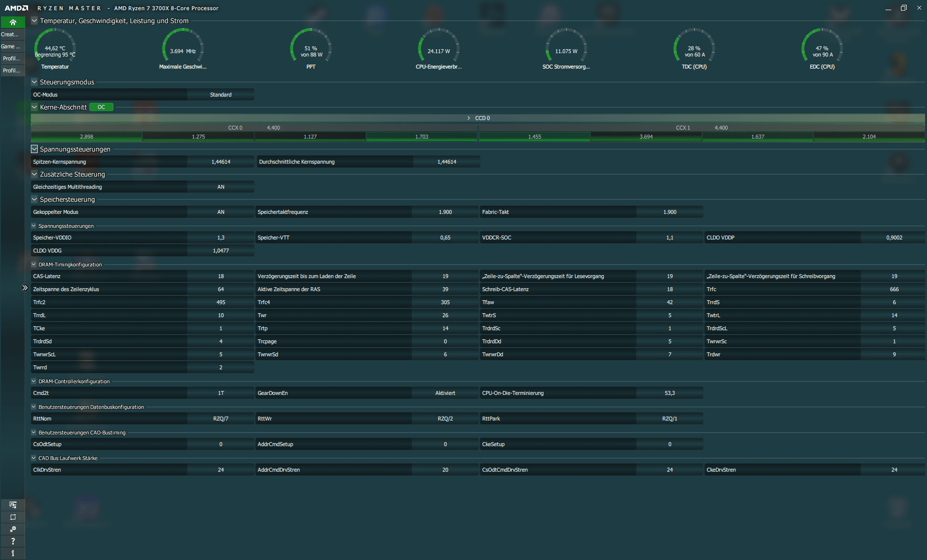Click the GearDownEn Aktiviert value
The height and width of the screenshot is (560, 927).
click(445, 393)
